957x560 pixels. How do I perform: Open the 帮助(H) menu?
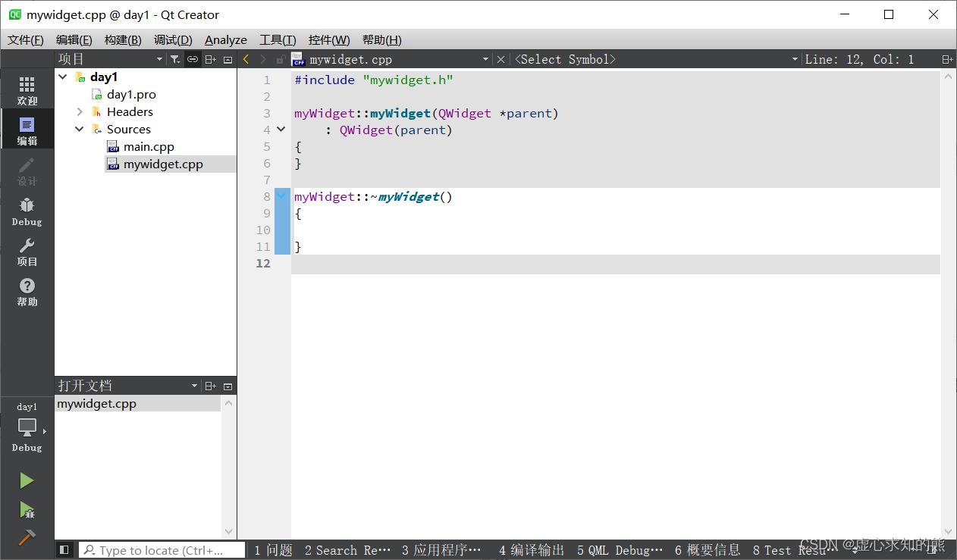point(382,40)
